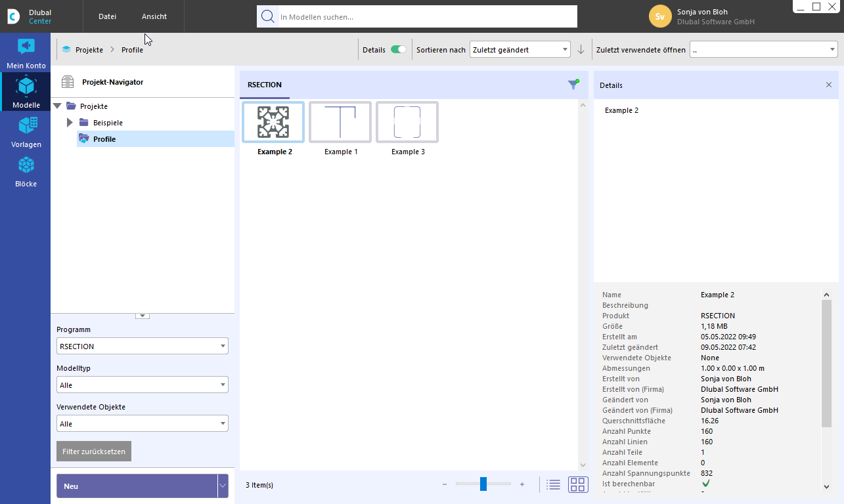Click the Neu button

pyautogui.click(x=137, y=486)
